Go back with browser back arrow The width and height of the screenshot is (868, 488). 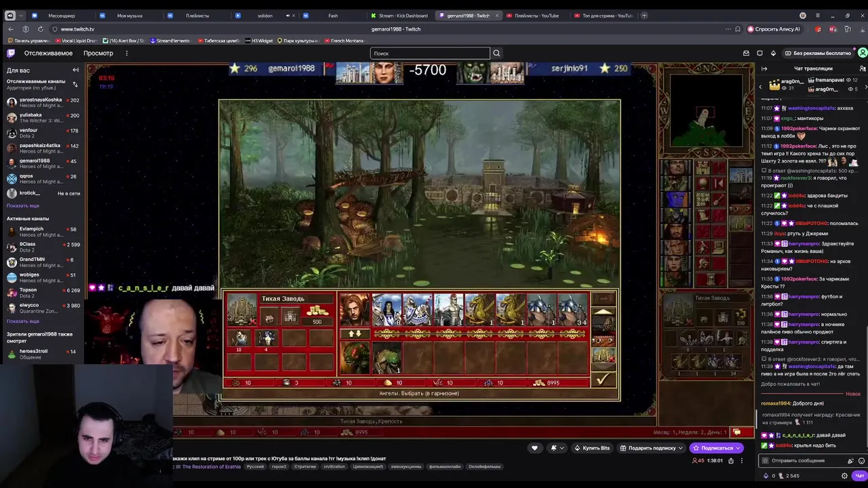click(11, 29)
